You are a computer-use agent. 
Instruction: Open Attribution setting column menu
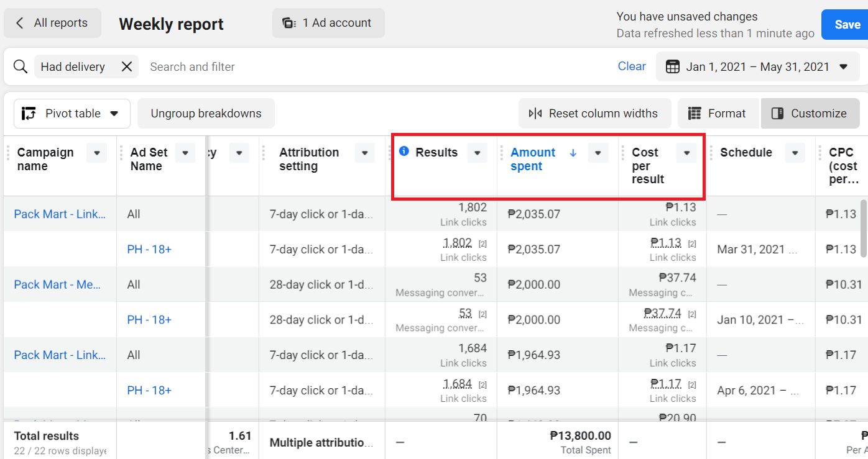(365, 153)
